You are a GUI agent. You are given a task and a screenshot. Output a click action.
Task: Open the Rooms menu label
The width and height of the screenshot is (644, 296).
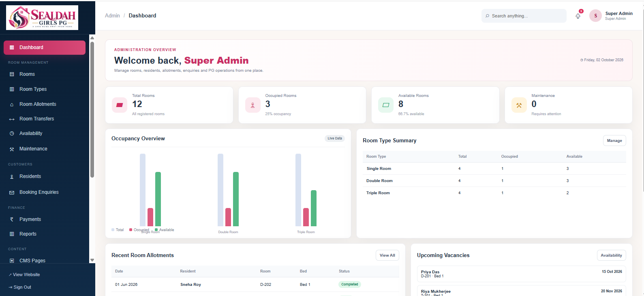27,74
